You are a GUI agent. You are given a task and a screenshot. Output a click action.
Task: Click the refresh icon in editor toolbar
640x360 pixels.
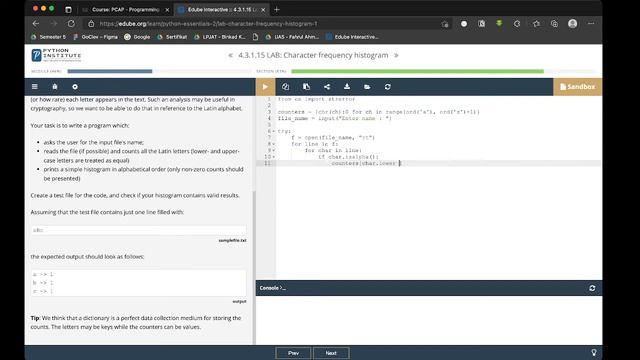[387, 87]
